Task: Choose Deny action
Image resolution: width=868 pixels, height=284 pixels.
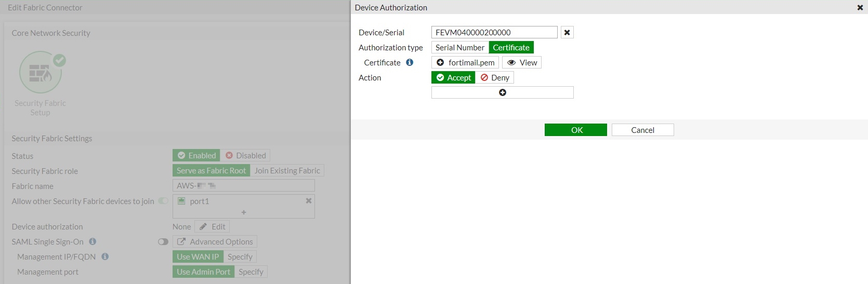Action: click(x=495, y=77)
